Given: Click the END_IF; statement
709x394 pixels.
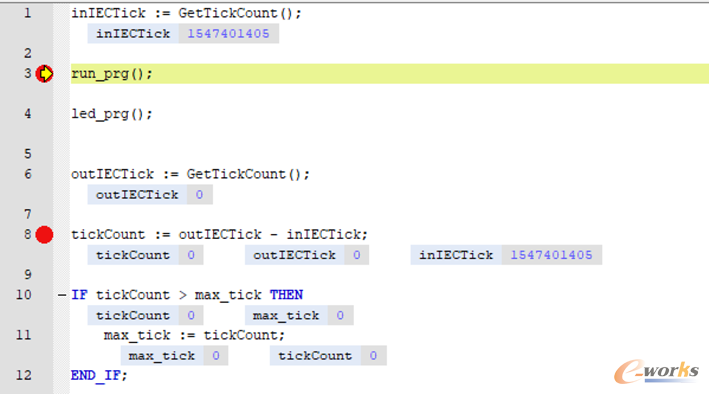Looking at the screenshot, I should (99, 375).
